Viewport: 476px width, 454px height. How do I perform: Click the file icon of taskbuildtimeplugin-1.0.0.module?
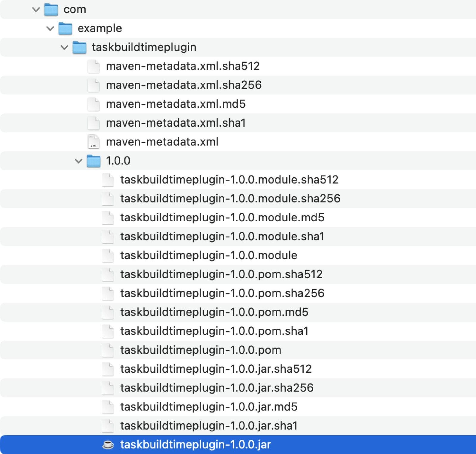pos(108,256)
